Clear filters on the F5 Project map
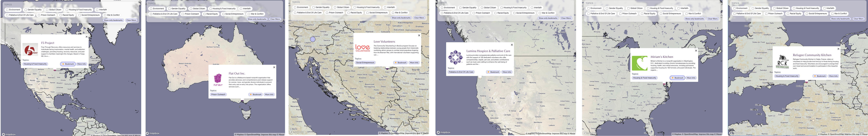Image resolution: width=868 pixels, height=136 pixels. 131,20
